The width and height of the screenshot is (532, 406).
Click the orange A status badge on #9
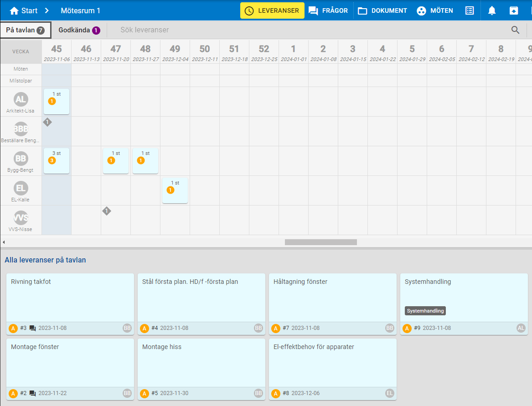(407, 329)
